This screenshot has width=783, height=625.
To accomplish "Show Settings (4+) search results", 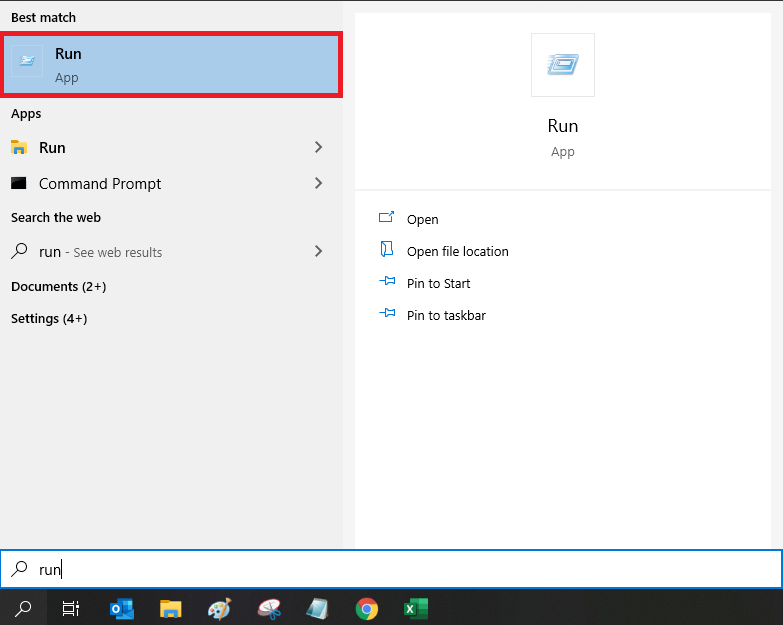I will (x=49, y=318).
